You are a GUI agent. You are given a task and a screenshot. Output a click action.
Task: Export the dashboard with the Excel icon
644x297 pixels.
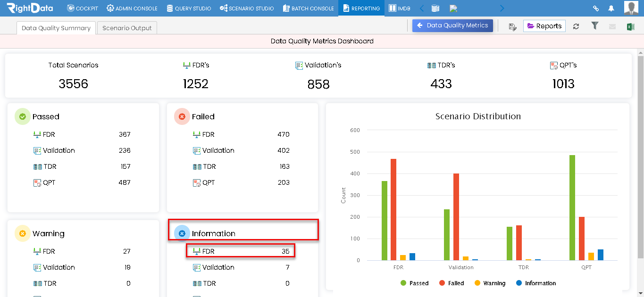630,26
